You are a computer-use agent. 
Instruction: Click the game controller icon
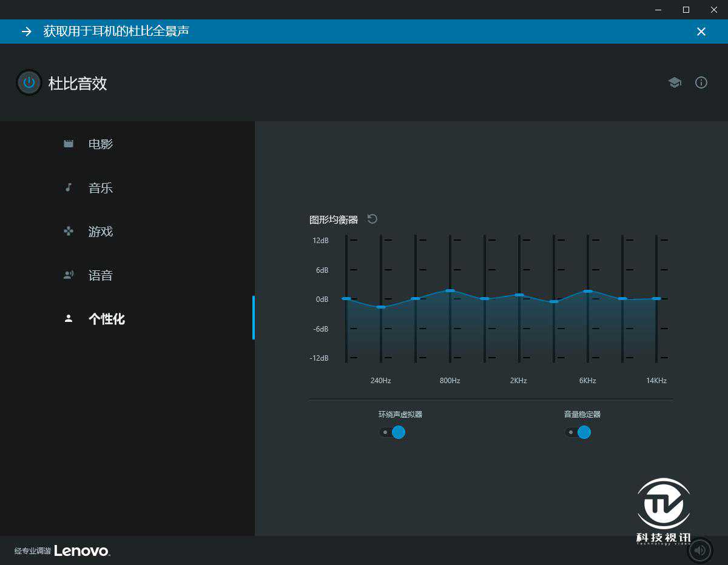69,231
